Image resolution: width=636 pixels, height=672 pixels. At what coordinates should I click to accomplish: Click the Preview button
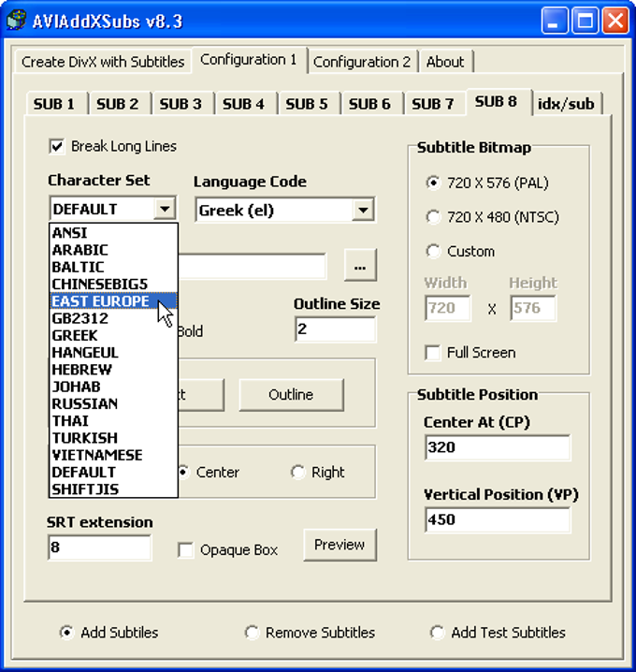(x=340, y=545)
